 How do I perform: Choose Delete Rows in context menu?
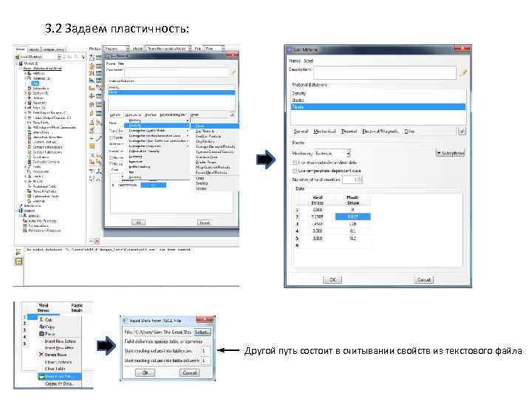[60, 355]
